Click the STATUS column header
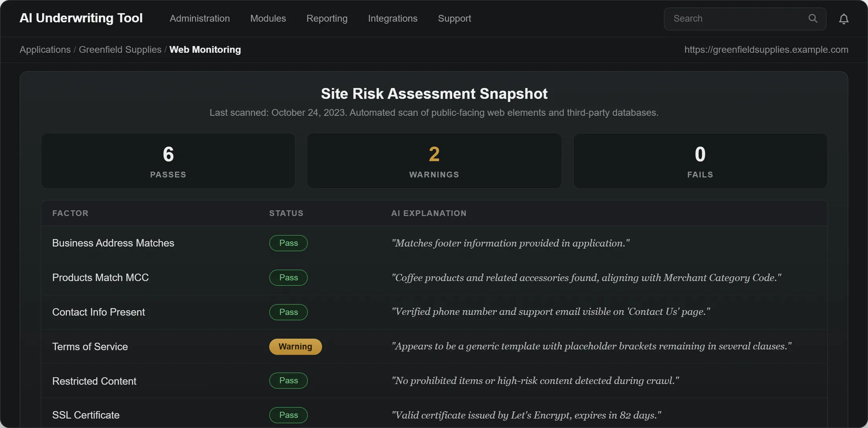The height and width of the screenshot is (428, 868). coord(286,213)
